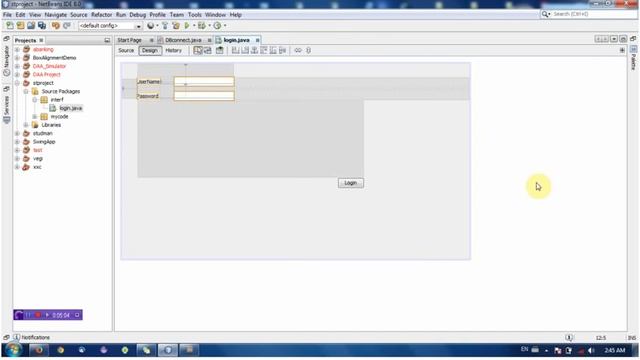Collapse the Source Packages node
640x360 pixels.
(x=26, y=91)
